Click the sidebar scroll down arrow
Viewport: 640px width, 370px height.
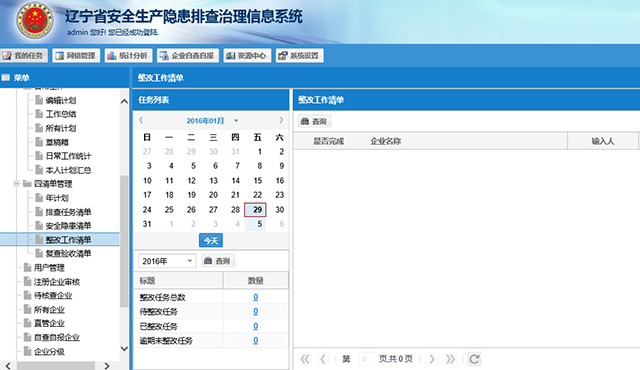point(124,349)
